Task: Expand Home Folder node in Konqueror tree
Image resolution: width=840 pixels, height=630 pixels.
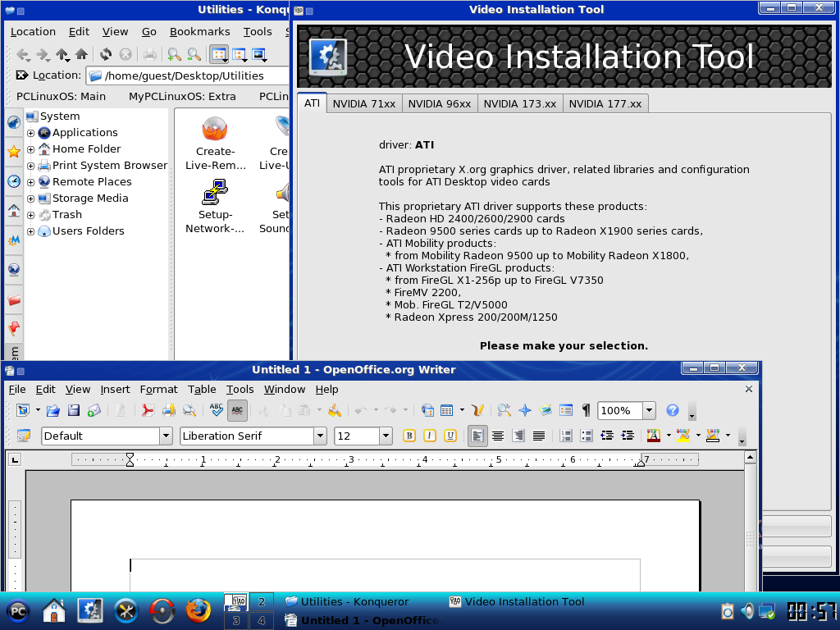Action: tap(30, 149)
